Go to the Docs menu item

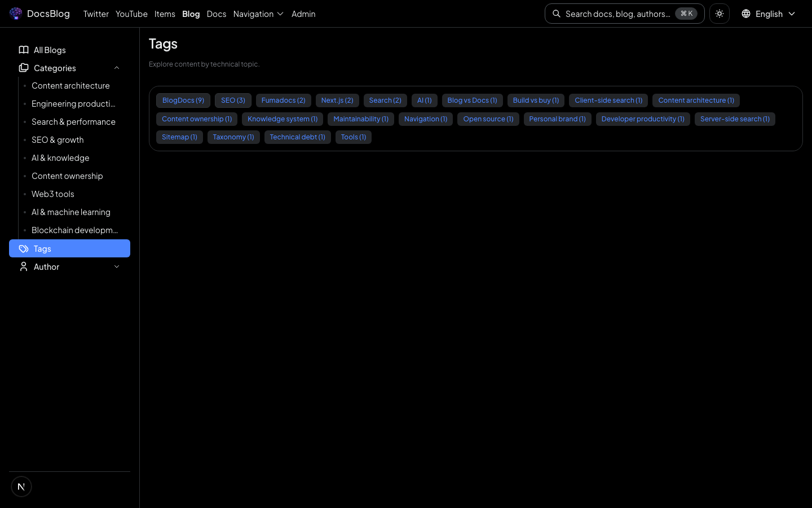217,14
